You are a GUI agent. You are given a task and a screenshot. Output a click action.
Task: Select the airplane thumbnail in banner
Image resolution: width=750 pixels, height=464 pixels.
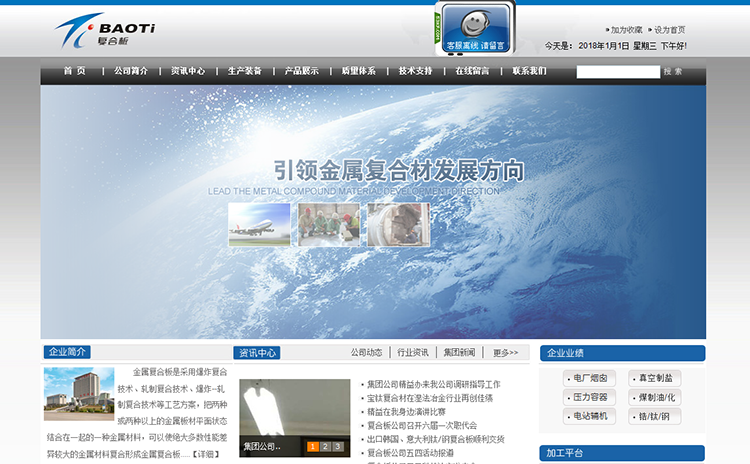259,224
